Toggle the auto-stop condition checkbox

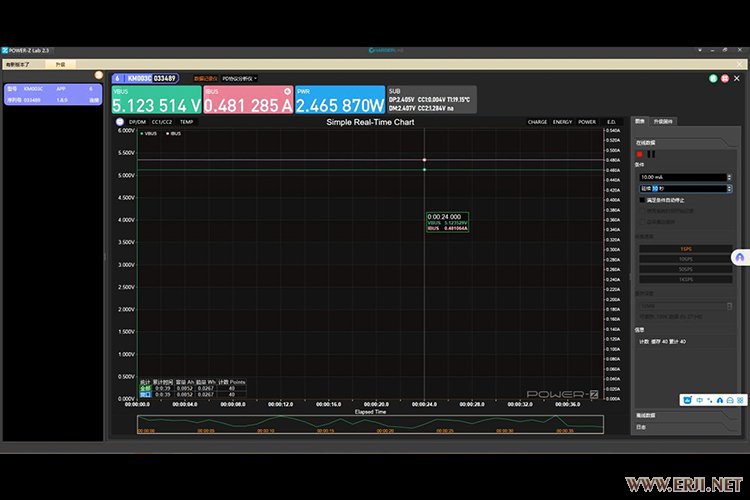(643, 199)
